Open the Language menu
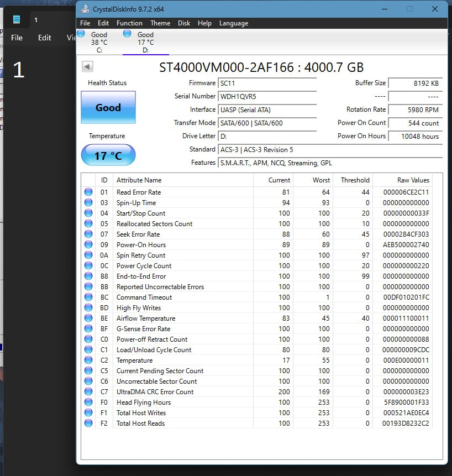452x476 pixels. coord(234,23)
